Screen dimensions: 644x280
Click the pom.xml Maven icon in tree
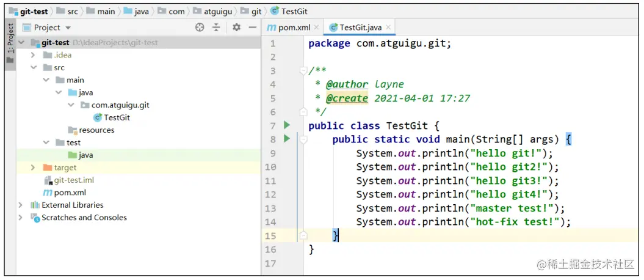(x=48, y=193)
